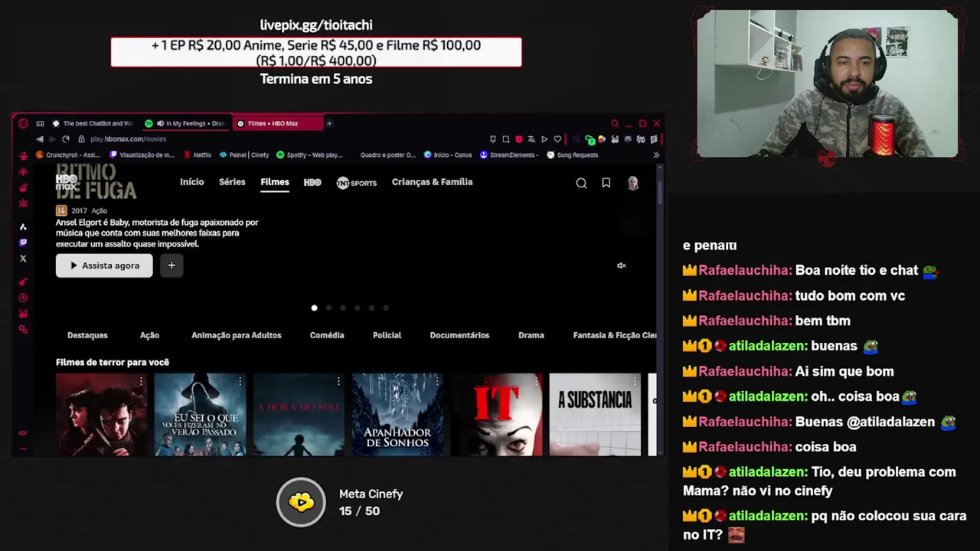The width and height of the screenshot is (980, 551).
Task: Select the Comédia genre filter
Action: click(x=327, y=335)
